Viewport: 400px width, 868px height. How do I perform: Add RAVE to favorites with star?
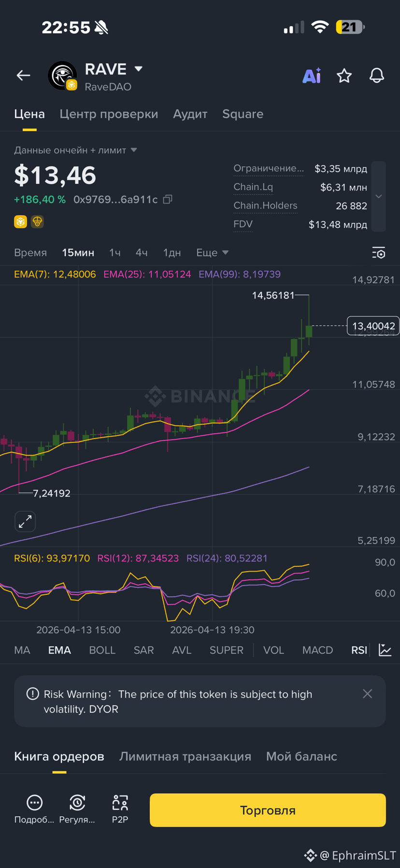pos(344,75)
